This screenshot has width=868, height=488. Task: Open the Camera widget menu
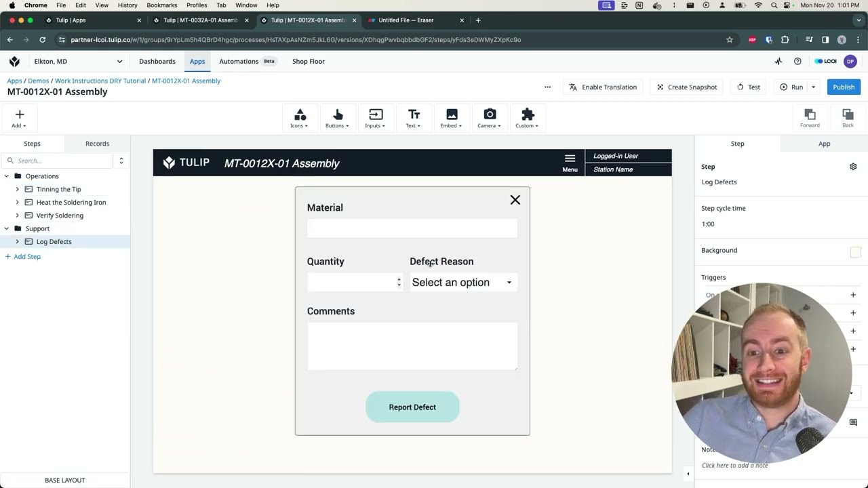(489, 117)
